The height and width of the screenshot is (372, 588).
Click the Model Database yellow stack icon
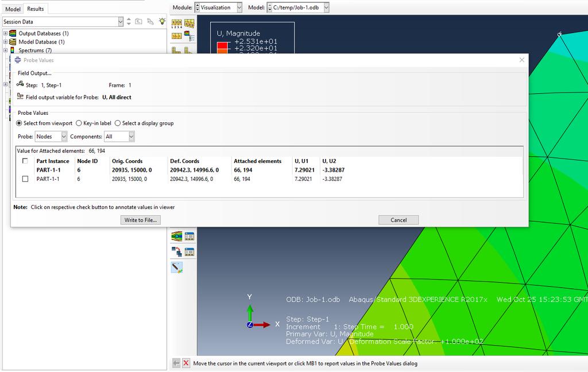click(13, 42)
